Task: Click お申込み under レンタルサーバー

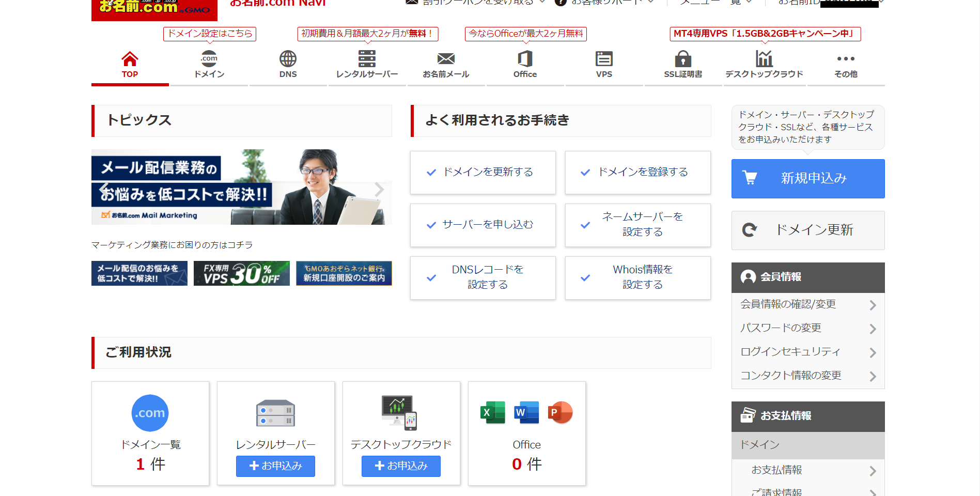Action: coord(275,466)
